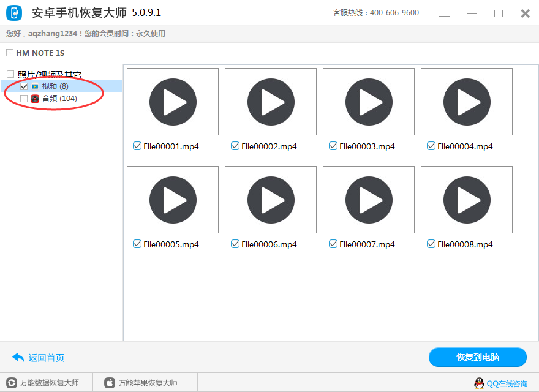Uncheck File00001.mp4 checkbox

(x=137, y=146)
